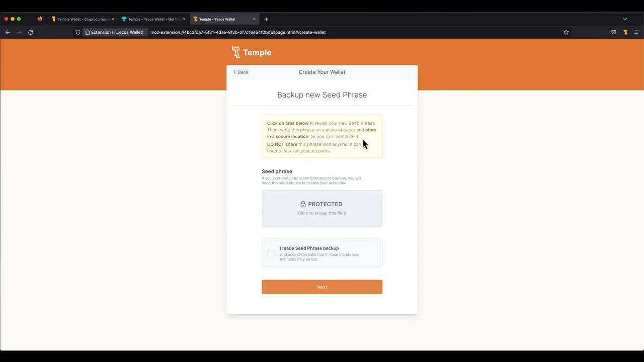
Task: Click the Extension (Tezos Wallet) identity label
Action: [115, 32]
